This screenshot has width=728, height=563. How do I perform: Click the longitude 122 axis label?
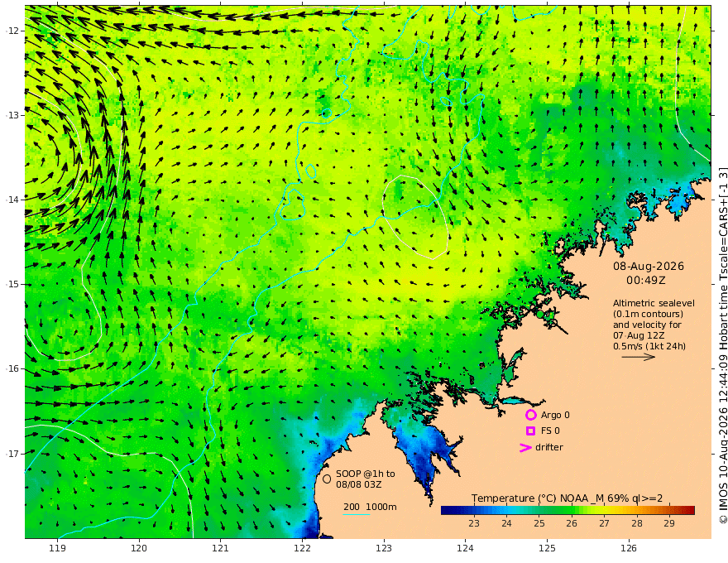point(302,549)
